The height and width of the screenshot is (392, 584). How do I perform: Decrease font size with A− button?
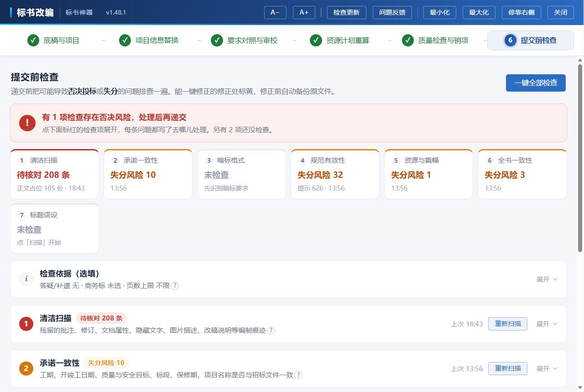(275, 12)
